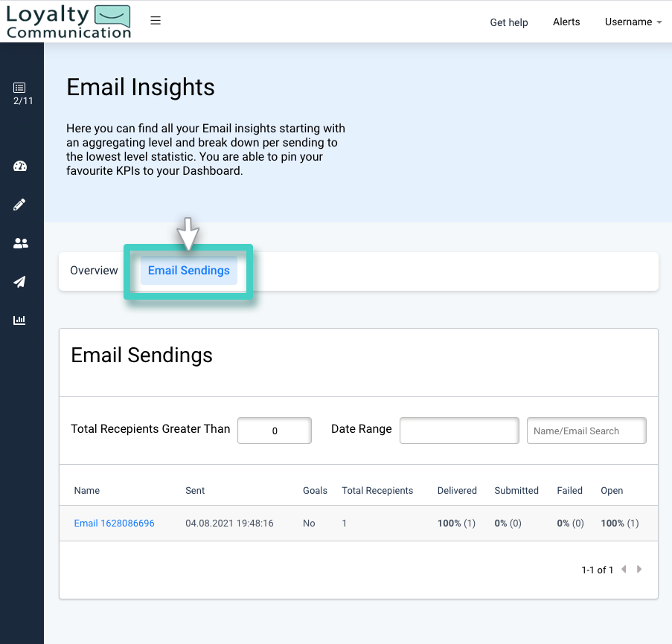This screenshot has width=672, height=644.
Task: Click the Total Recipients Greater Than input
Action: tap(274, 430)
